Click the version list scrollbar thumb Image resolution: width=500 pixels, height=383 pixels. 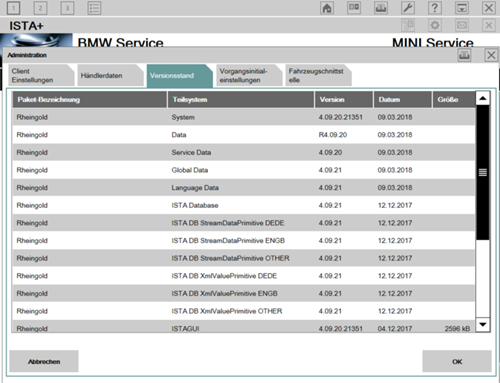click(x=483, y=172)
